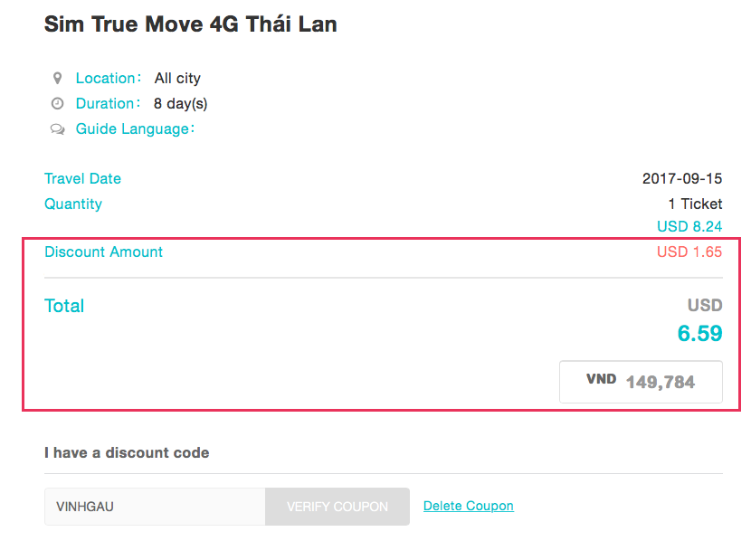This screenshot has width=751, height=560.
Task: Click the speech bubble Guide Language icon
Action: (x=57, y=129)
